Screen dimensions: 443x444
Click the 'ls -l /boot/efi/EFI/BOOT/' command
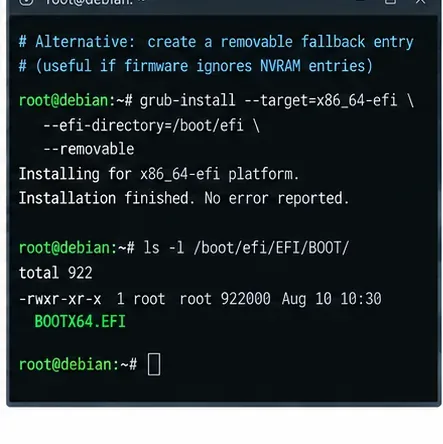point(246,248)
